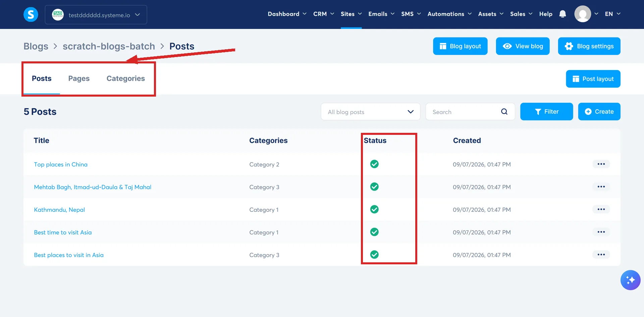Select the Posts tab

tap(42, 78)
